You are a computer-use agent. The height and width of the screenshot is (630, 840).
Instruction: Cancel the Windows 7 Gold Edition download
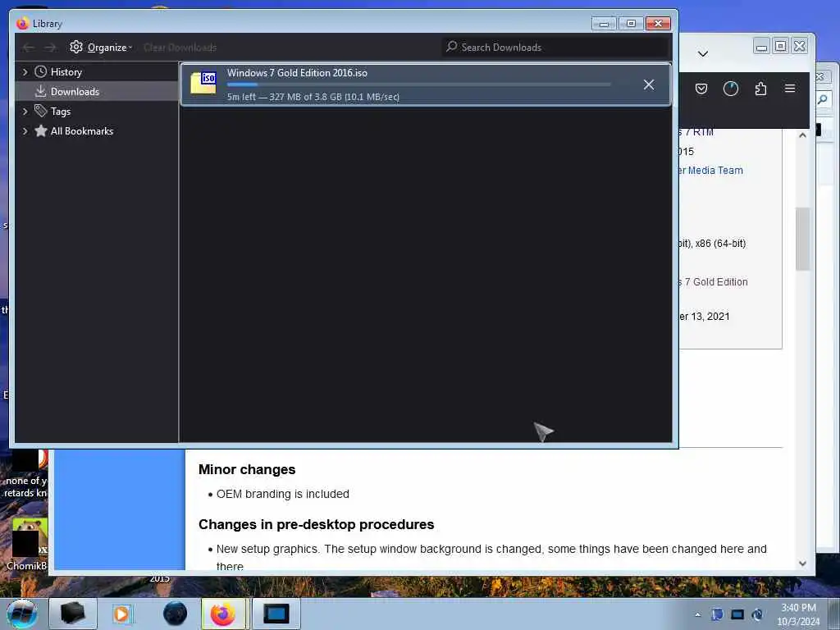[649, 84]
